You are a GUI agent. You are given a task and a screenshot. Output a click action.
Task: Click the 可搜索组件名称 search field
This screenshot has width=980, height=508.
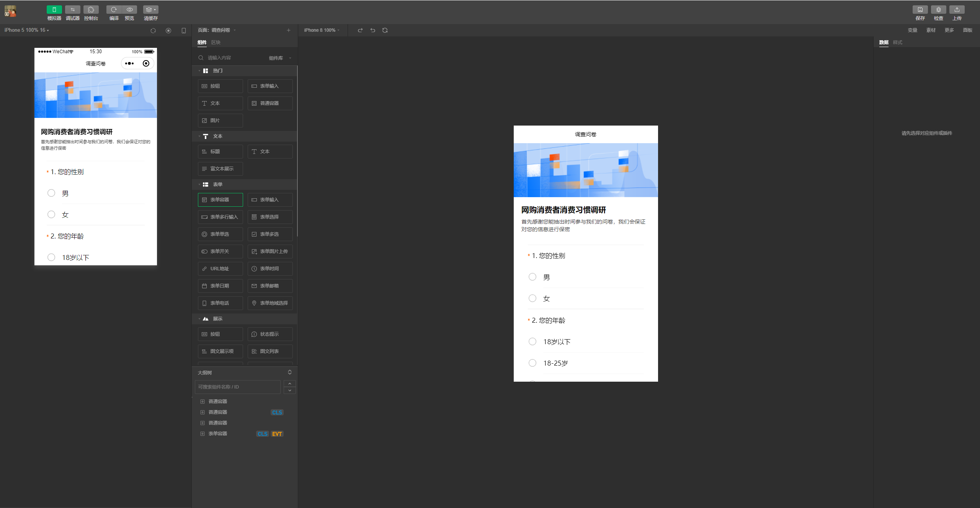tap(237, 387)
